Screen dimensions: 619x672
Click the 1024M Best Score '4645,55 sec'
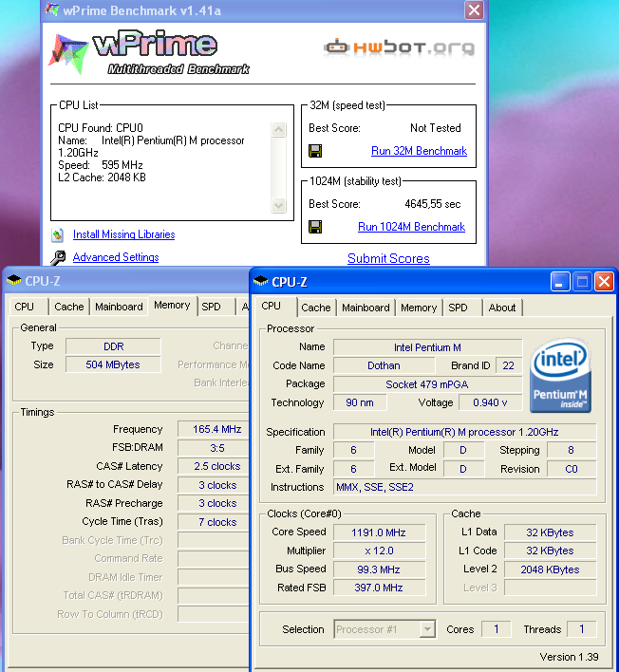click(433, 204)
